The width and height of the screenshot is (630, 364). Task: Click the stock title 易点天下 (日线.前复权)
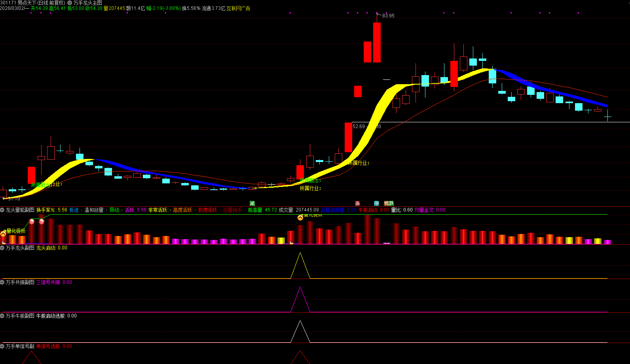tap(41, 3)
